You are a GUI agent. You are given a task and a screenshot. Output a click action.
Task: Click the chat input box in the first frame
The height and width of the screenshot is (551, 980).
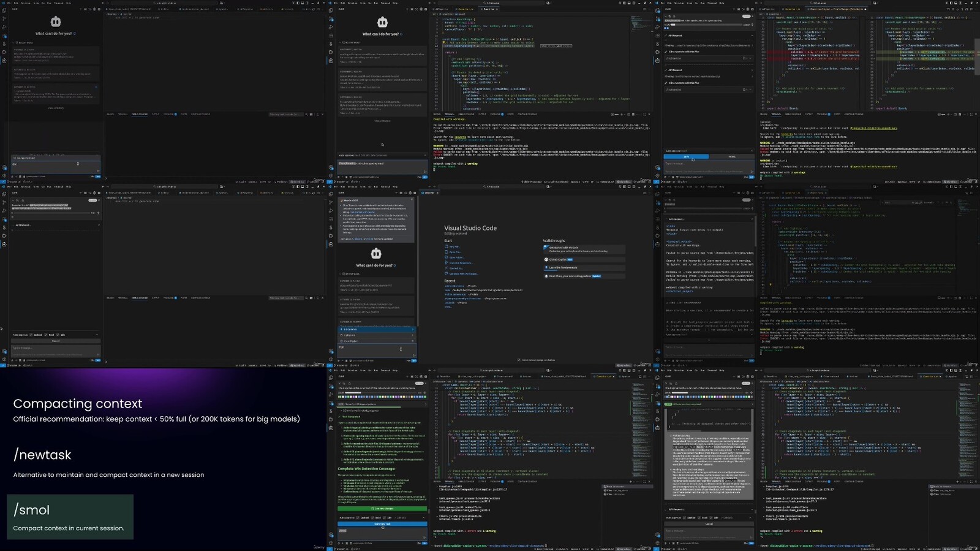(55, 166)
